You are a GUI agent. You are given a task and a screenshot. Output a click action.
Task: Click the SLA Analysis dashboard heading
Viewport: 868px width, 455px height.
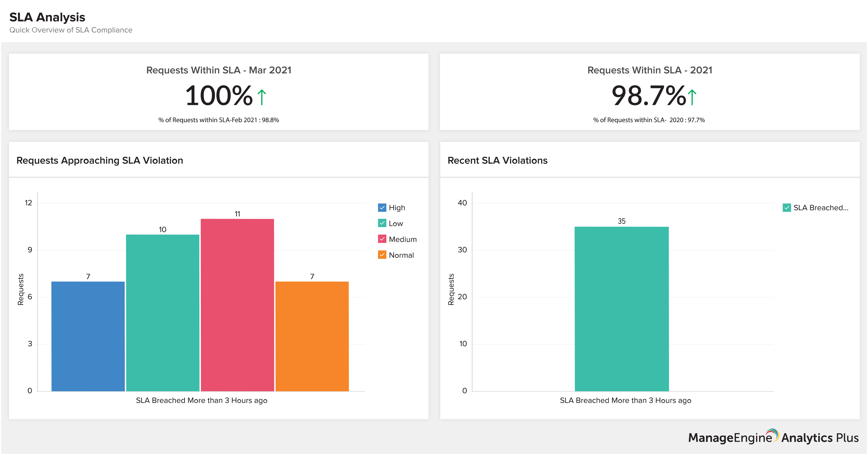point(47,17)
